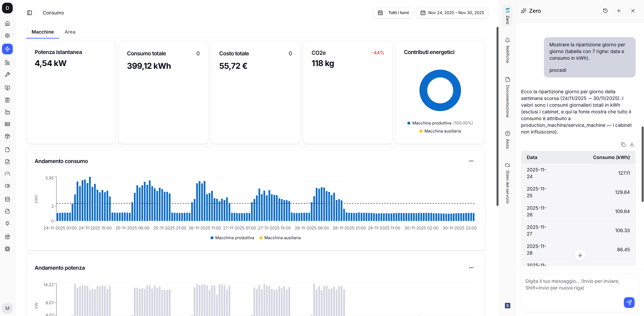Open the clipboard list icon in sidebar
This screenshot has width=644, height=316.
(x=7, y=100)
